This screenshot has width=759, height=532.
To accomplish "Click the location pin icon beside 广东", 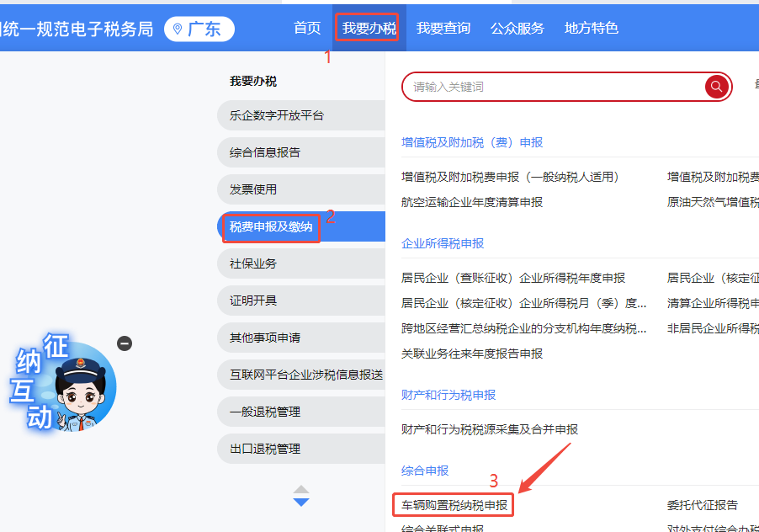I will tap(177, 29).
